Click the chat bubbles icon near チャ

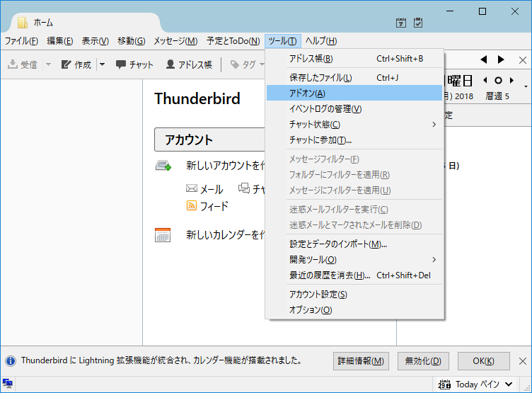tap(244, 188)
